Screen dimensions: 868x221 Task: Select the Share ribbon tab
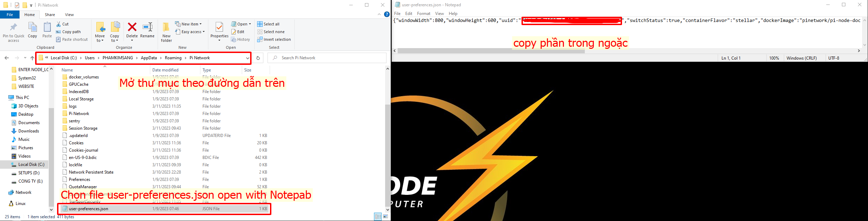click(x=50, y=15)
